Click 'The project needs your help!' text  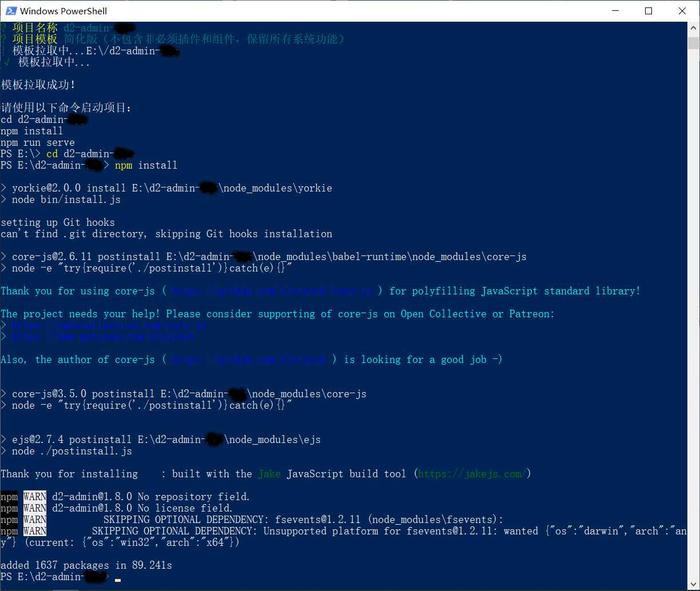[x=81, y=314]
